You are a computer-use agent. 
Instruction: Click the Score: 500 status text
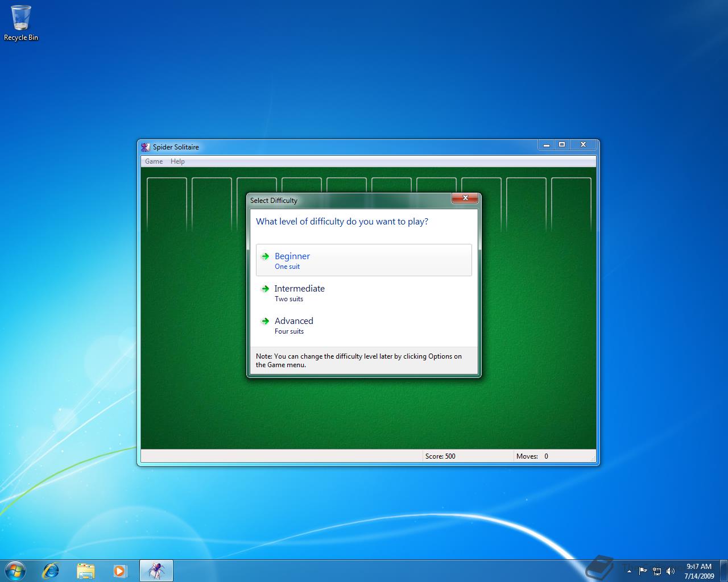(440, 456)
